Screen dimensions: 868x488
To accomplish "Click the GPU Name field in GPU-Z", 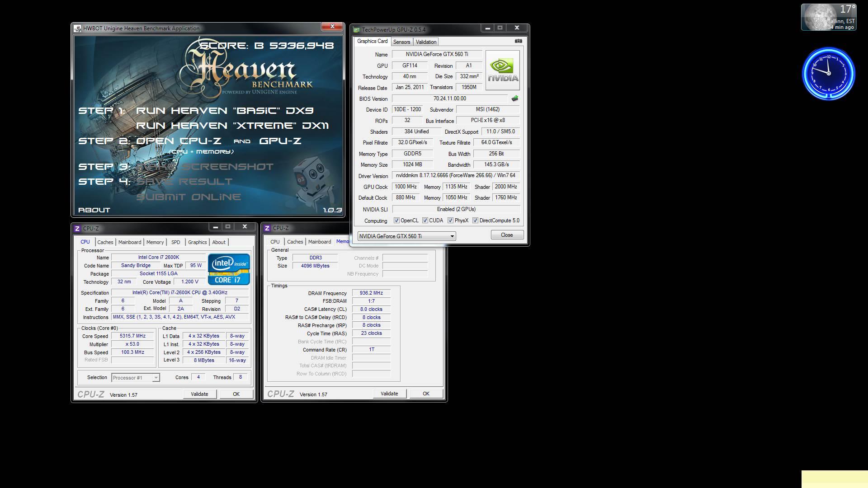I will 437,54.
